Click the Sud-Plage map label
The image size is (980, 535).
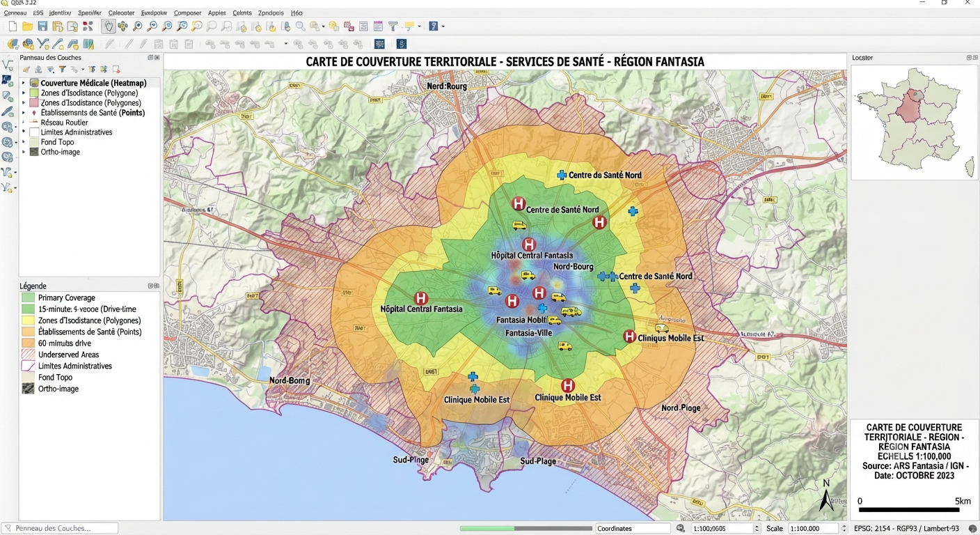[x=538, y=461]
